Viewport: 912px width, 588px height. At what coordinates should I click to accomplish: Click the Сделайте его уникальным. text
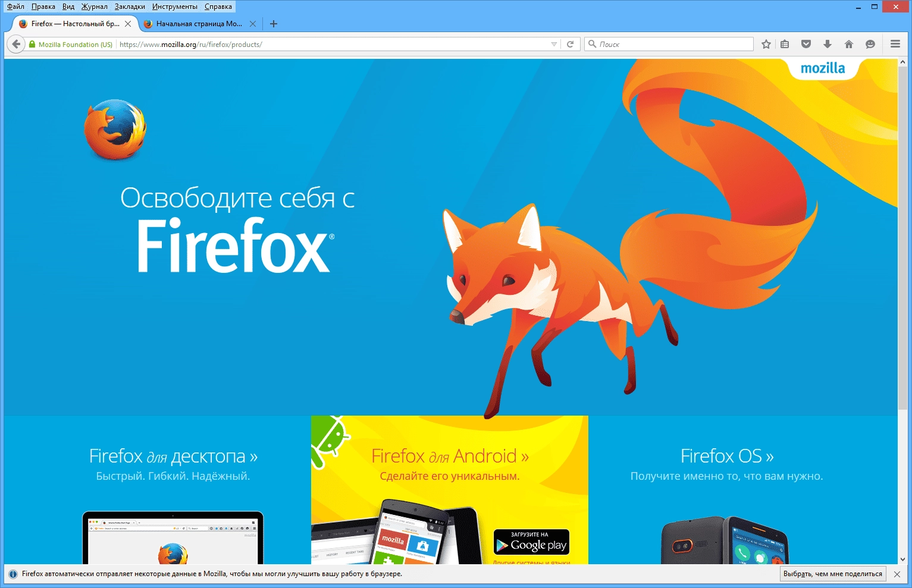[x=450, y=476]
